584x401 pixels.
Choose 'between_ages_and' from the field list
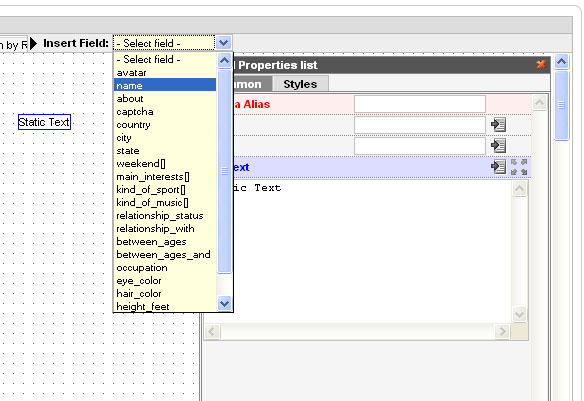click(165, 255)
